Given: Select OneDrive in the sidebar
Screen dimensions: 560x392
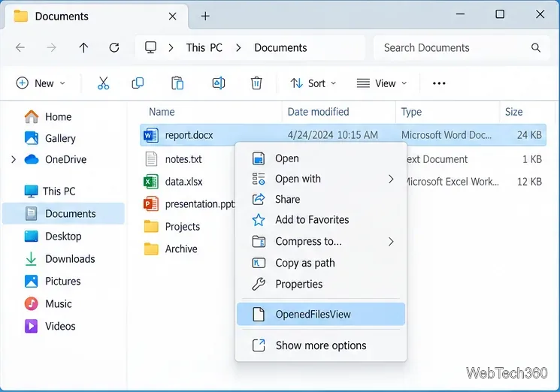Looking at the screenshot, I should 56,159.
